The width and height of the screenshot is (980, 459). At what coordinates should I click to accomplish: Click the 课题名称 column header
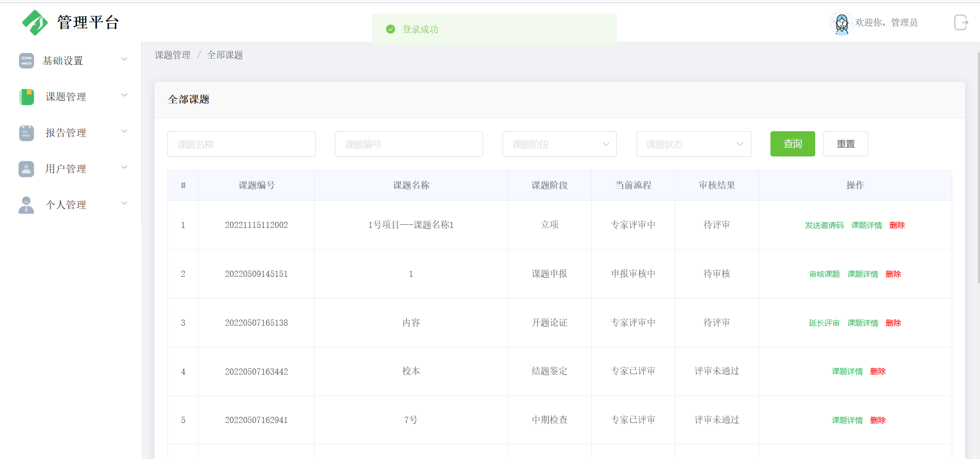click(x=411, y=185)
